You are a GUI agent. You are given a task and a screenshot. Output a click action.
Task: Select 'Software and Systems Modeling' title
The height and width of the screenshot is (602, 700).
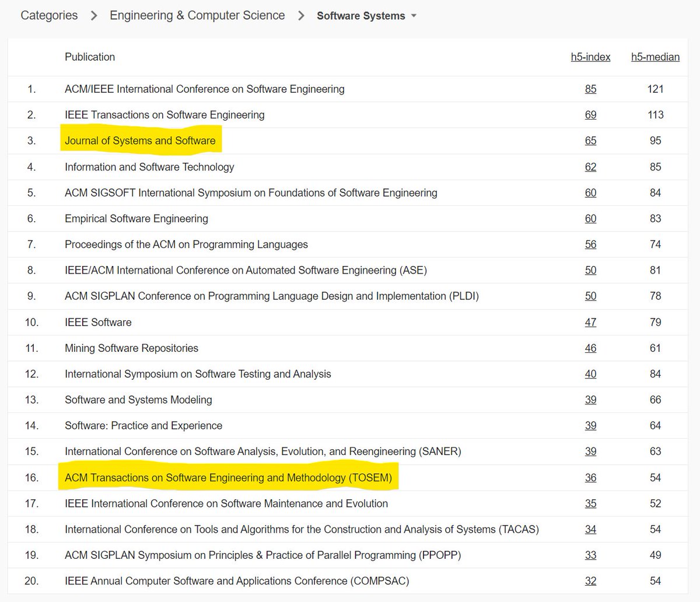pyautogui.click(x=138, y=400)
